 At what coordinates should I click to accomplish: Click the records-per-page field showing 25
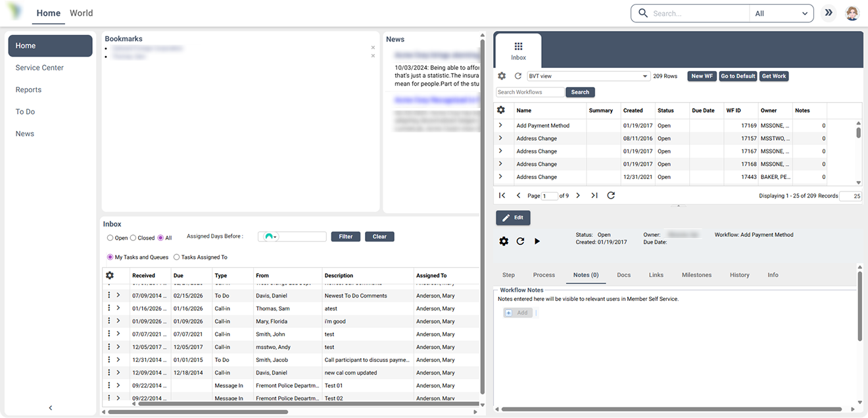click(850, 196)
